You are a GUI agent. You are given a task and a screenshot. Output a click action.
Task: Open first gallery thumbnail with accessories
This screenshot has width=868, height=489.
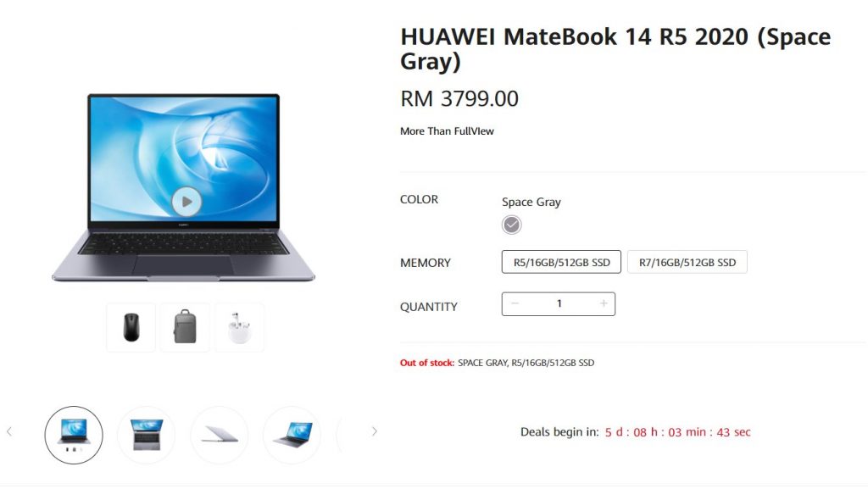74,435
